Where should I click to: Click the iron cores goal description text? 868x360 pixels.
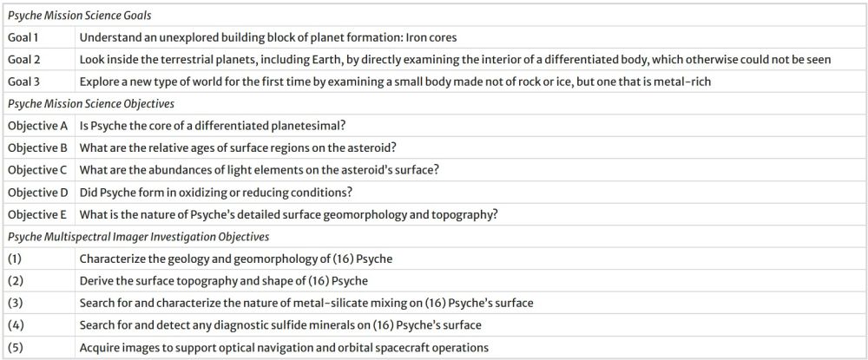click(x=267, y=37)
